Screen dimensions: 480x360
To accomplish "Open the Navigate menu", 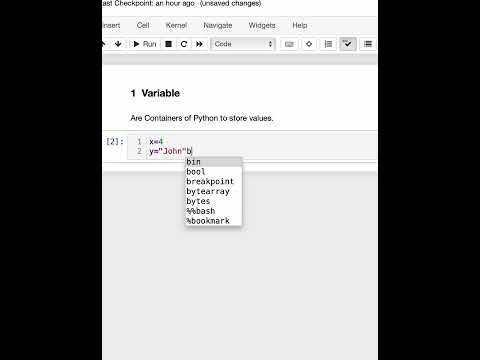I will pyautogui.click(x=218, y=25).
